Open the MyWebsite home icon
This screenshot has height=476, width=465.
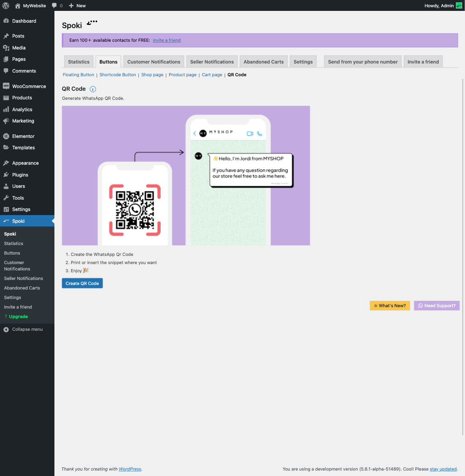[x=18, y=5]
